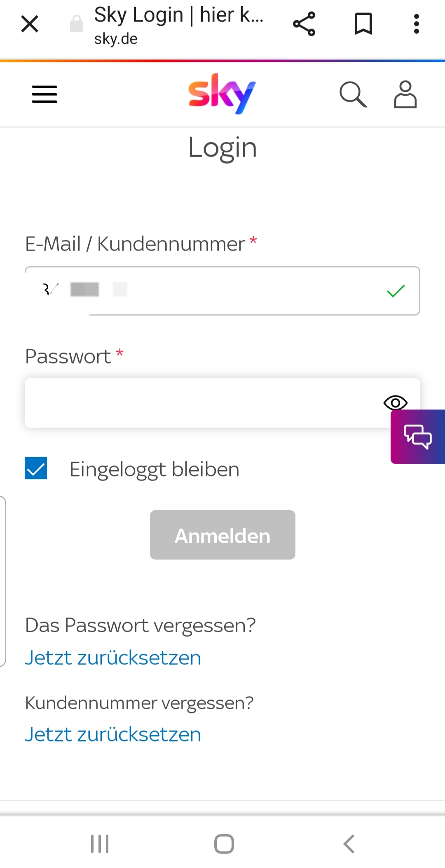This screenshot has height=868, width=445.
Task: Open the user account profile icon
Action: click(405, 94)
